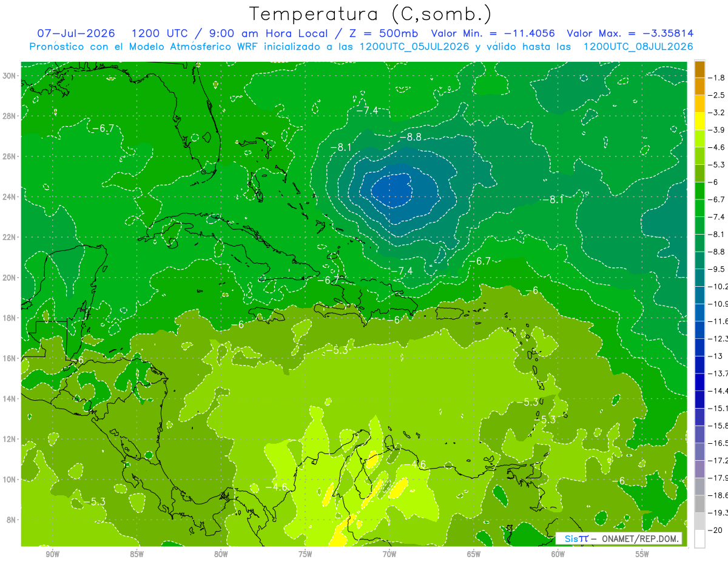
Task: Pick the blue colorbar swatch between -13 and -13.7
Action: point(699,364)
